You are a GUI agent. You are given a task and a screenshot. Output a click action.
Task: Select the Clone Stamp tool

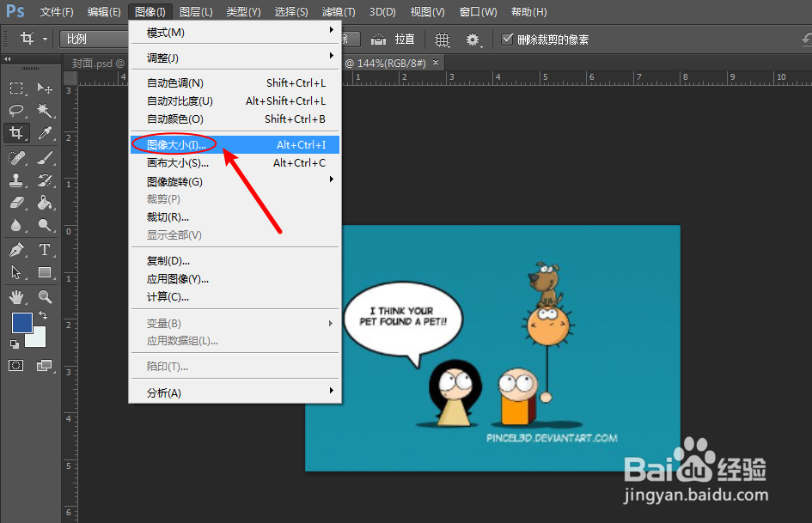coord(16,180)
